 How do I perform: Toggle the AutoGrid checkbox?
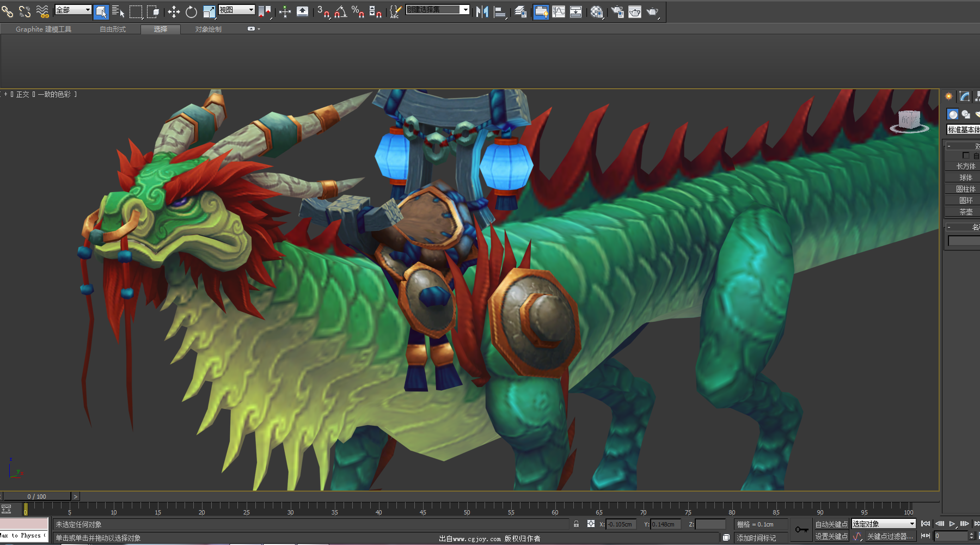966,156
